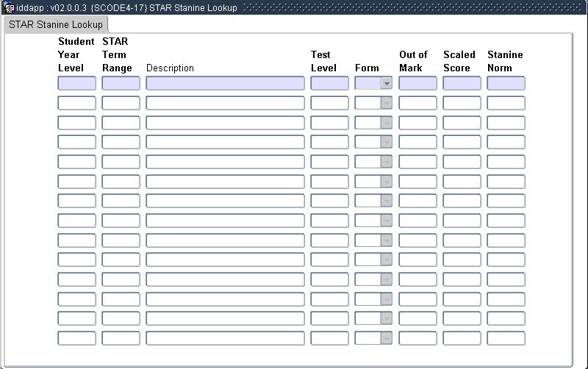Screen dimensions: 588x369
Task: Click third row STAR Term Range field
Action: (x=121, y=123)
